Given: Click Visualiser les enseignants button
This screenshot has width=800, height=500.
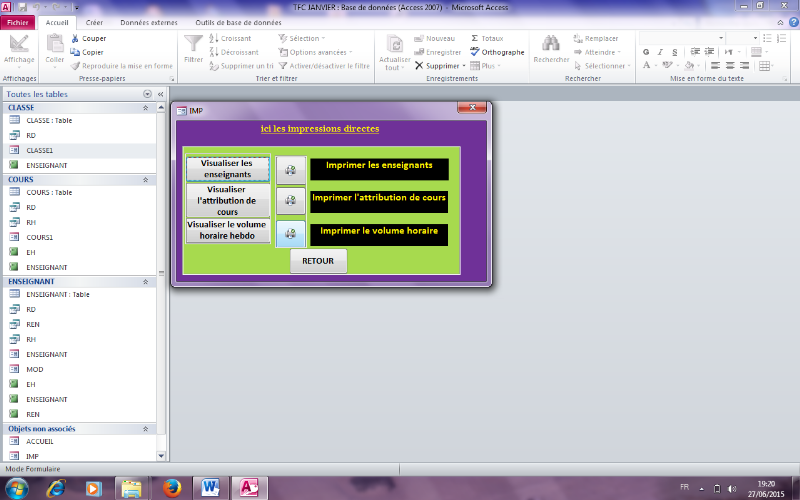Looking at the screenshot, I should (x=228, y=169).
